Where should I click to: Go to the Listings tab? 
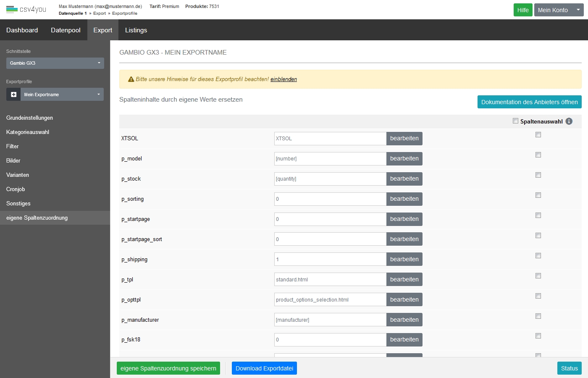coord(136,30)
